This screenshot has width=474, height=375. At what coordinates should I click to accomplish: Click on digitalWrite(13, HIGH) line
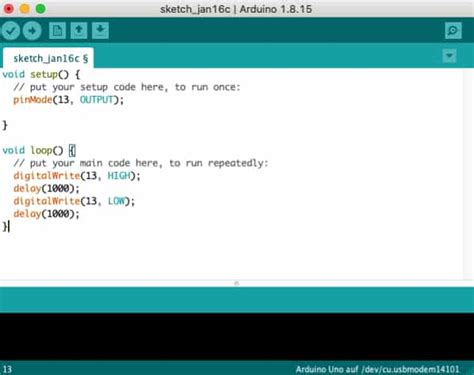pyautogui.click(x=77, y=176)
